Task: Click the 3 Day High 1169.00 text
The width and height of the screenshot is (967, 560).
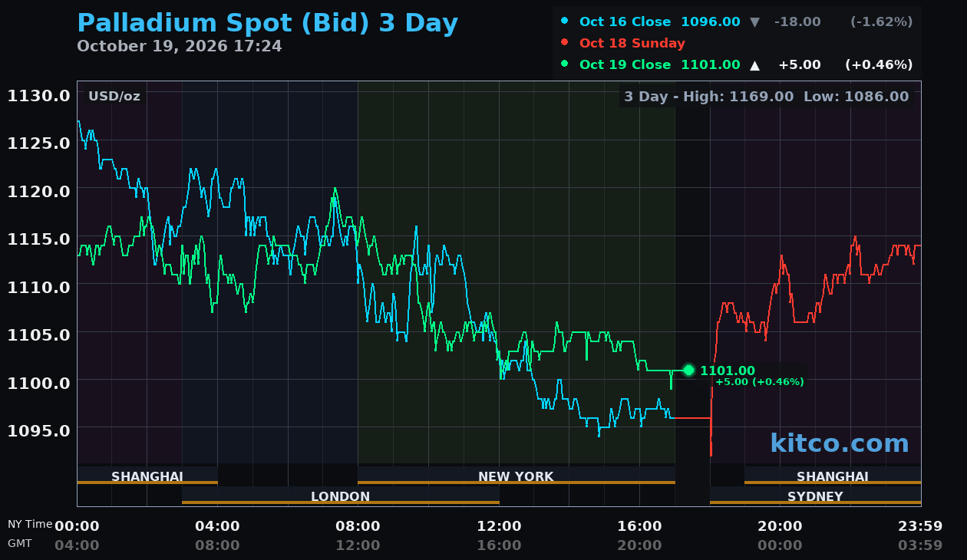Action: pyautogui.click(x=709, y=97)
